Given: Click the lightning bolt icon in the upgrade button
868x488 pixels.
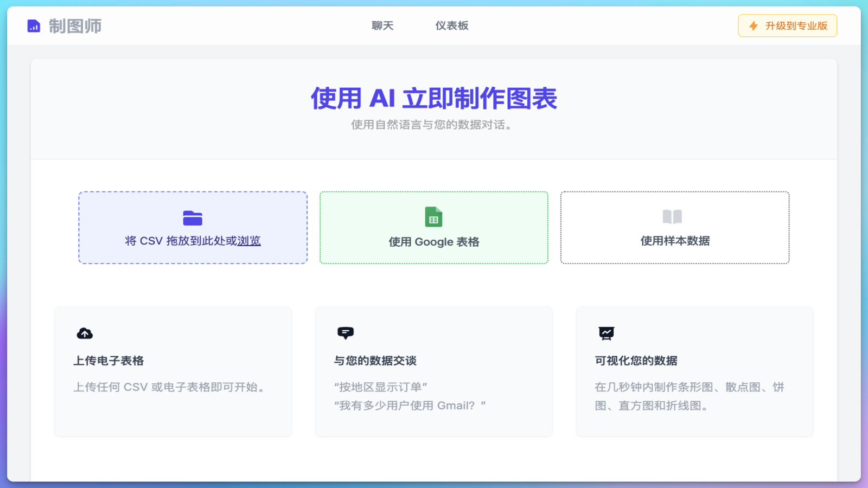Looking at the screenshot, I should [752, 25].
